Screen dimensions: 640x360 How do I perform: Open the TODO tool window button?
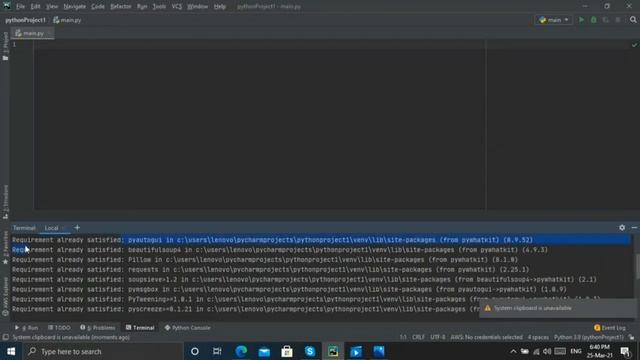click(x=59, y=328)
